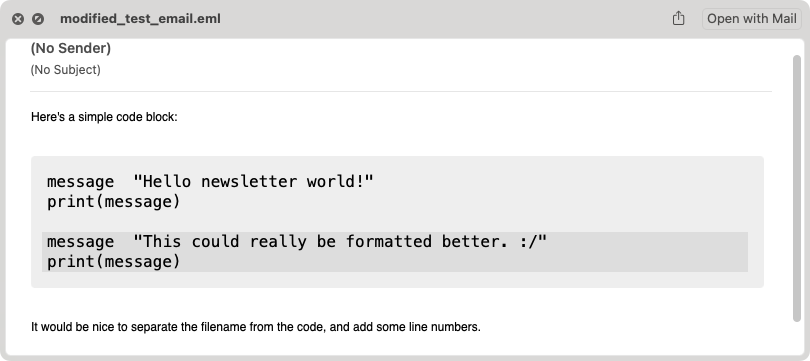Click the highlighted "This could really be formatted" line

[297, 242]
